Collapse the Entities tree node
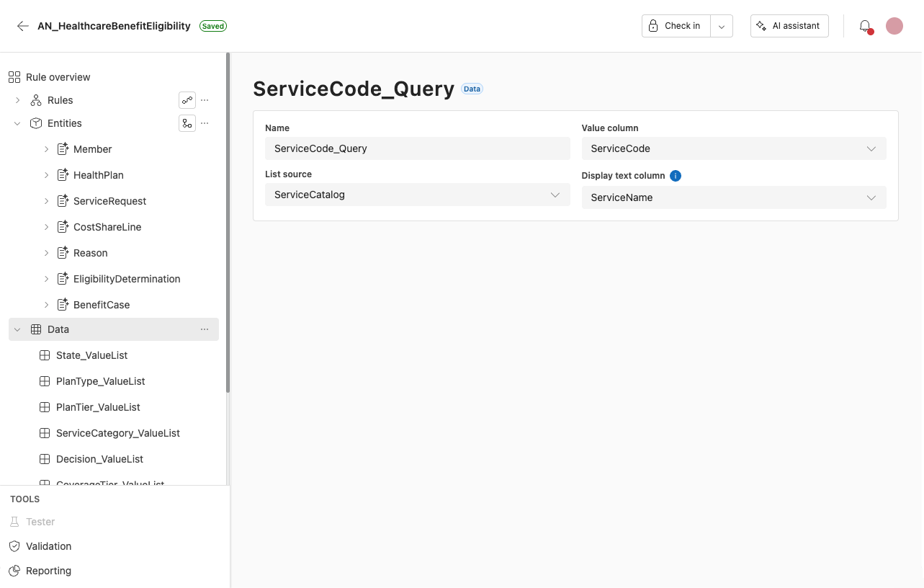 (x=17, y=123)
